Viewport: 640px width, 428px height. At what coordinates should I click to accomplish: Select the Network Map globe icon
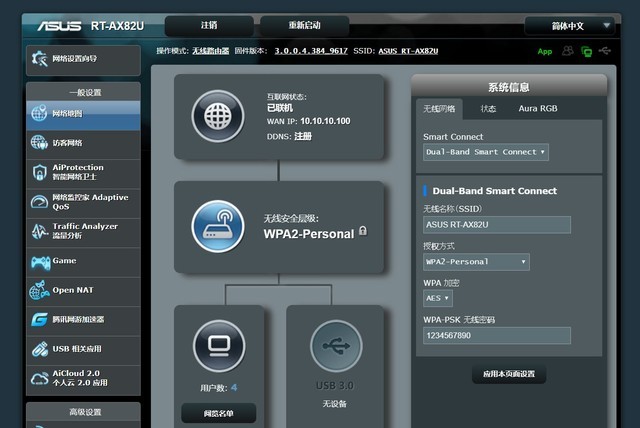tap(39, 113)
